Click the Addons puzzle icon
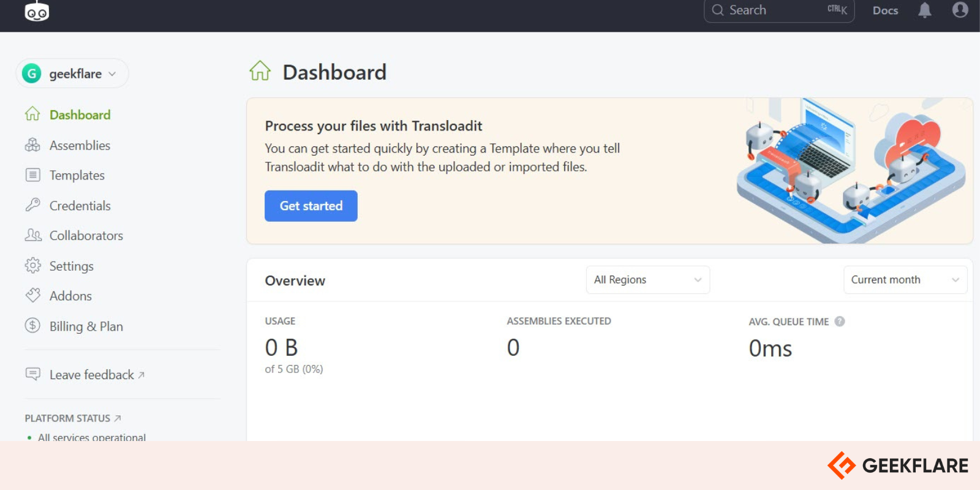The width and height of the screenshot is (980, 490). 32,295
